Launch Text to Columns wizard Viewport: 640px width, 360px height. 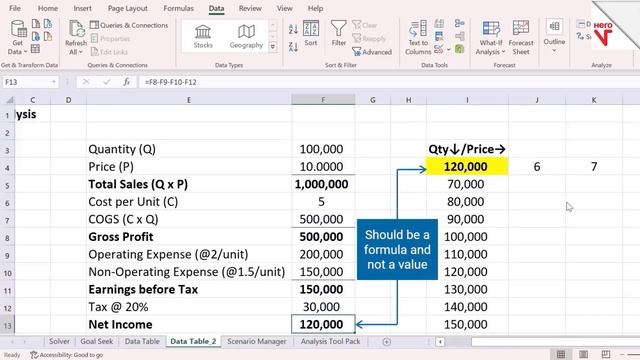(x=418, y=38)
